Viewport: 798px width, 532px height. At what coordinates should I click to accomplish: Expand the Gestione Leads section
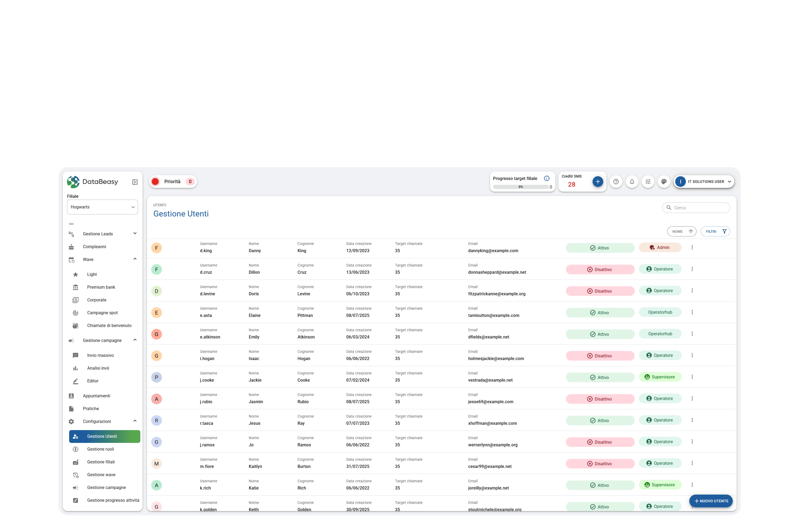135,233
